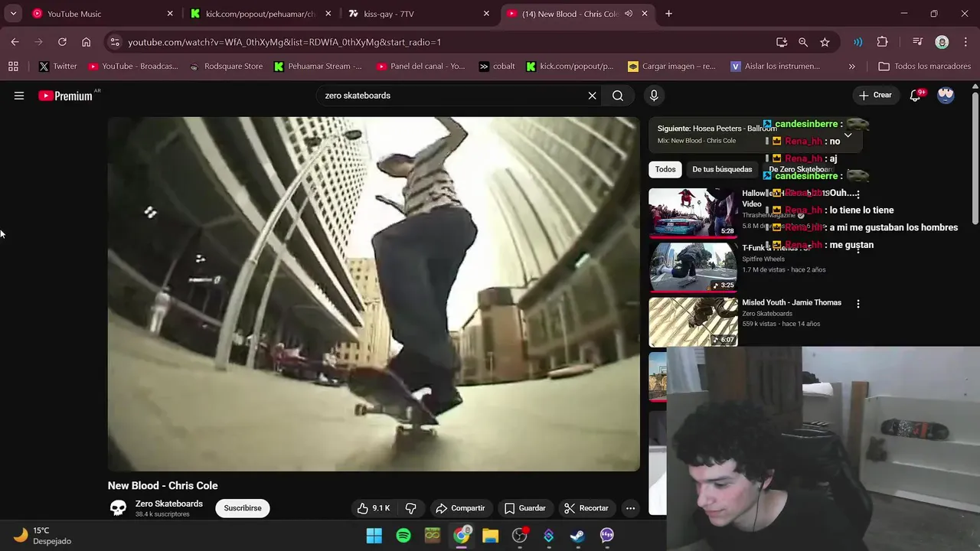
Task: Save the video with Guardar
Action: [x=525, y=508]
